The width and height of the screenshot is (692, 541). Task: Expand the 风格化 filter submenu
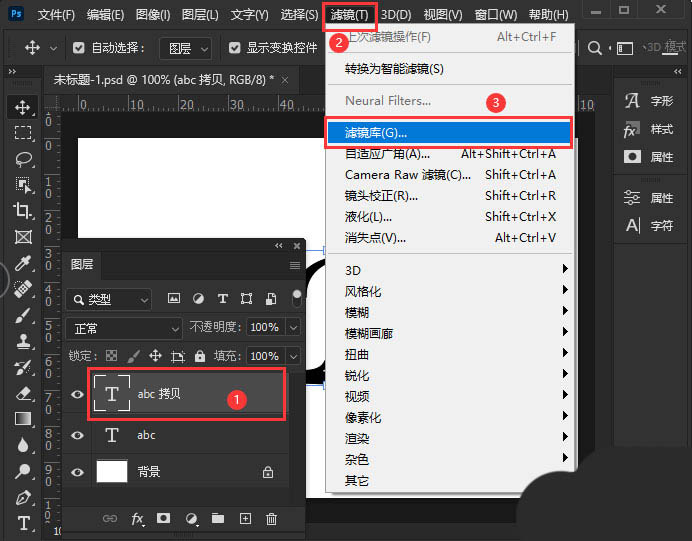[x=449, y=291]
